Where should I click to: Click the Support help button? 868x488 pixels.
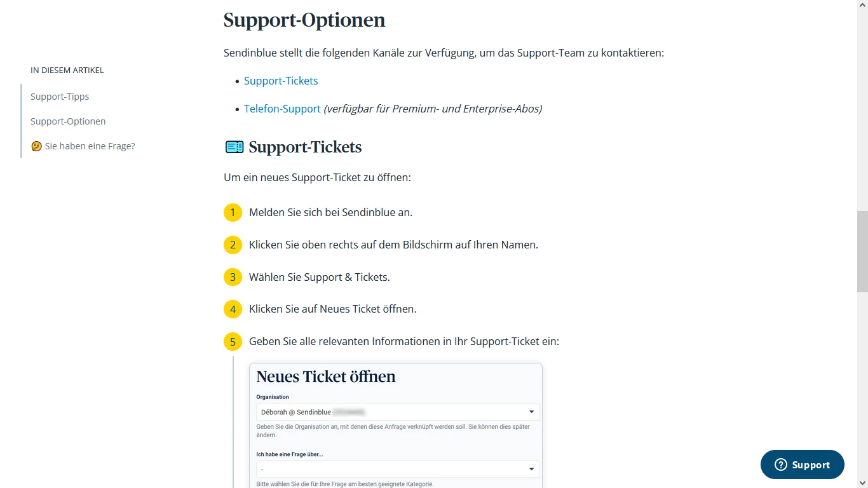[802, 464]
